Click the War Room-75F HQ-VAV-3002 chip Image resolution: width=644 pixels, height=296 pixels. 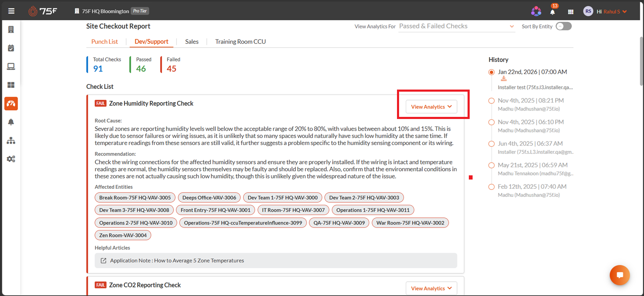[x=410, y=222]
